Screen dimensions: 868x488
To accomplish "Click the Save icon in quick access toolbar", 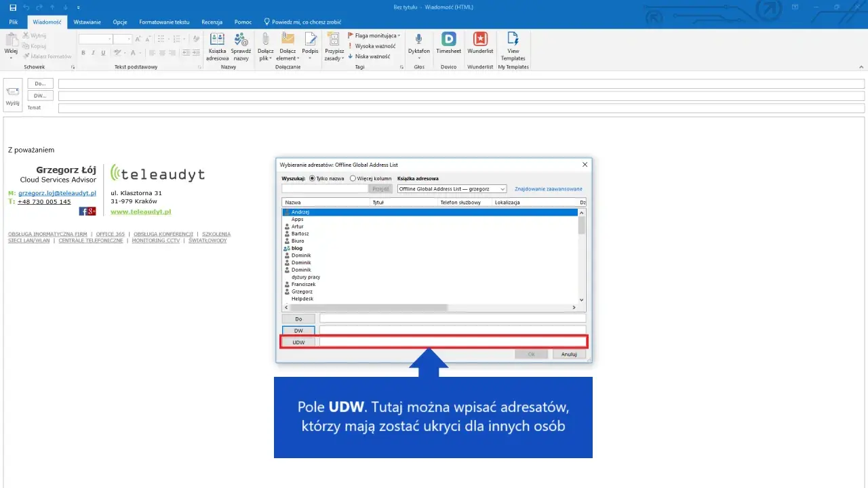I will [x=13, y=7].
